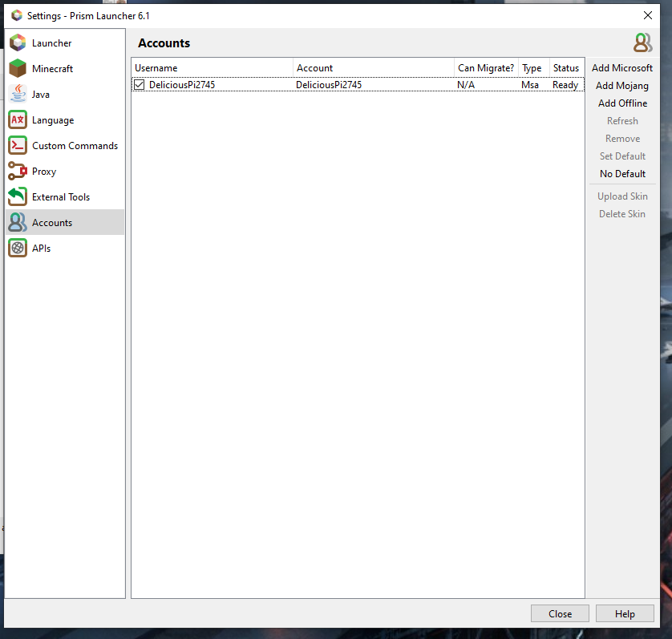Image resolution: width=672 pixels, height=639 pixels.
Task: Select the Proxy settings icon
Action: [17, 171]
